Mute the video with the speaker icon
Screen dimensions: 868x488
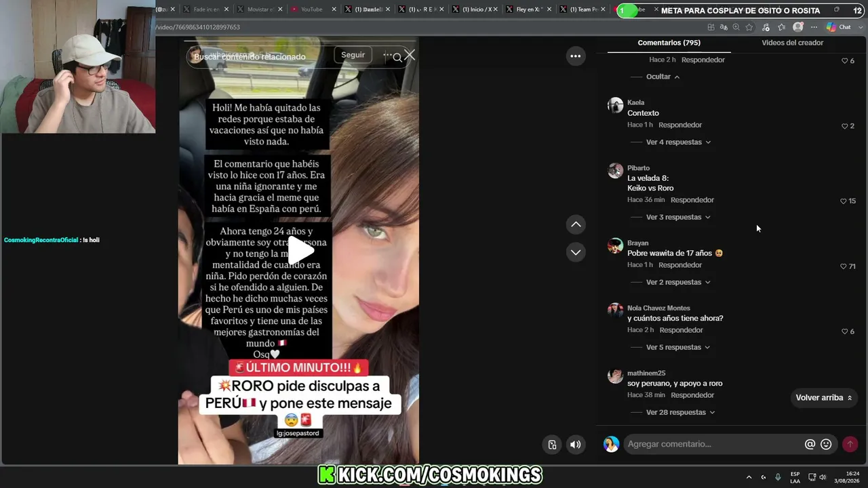tap(575, 445)
